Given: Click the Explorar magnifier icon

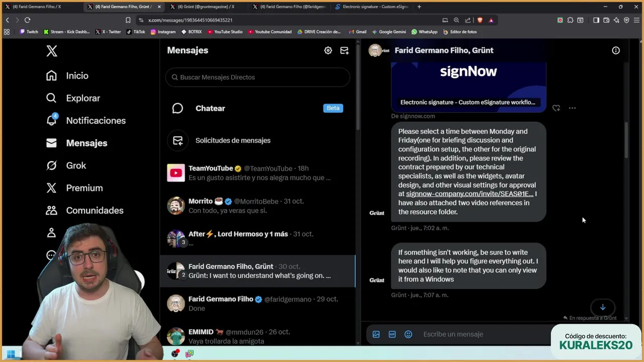Looking at the screenshot, I should 51,98.
